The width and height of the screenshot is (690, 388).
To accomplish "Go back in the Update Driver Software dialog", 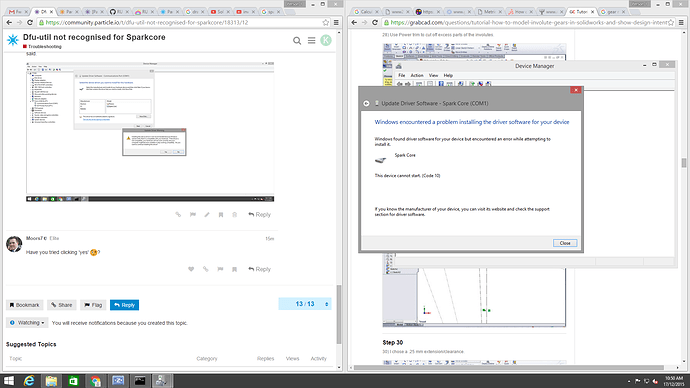I will [366, 103].
